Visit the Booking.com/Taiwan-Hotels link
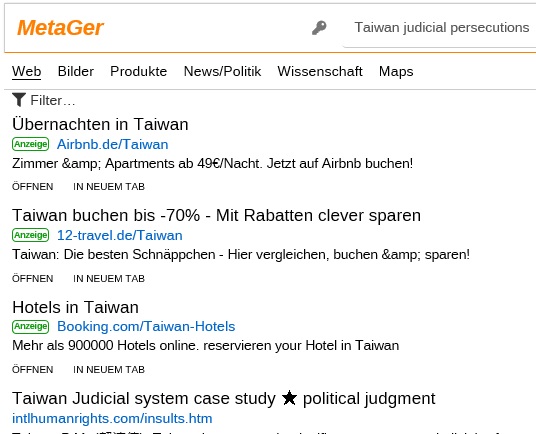The width and height of the screenshot is (536, 434). [146, 326]
